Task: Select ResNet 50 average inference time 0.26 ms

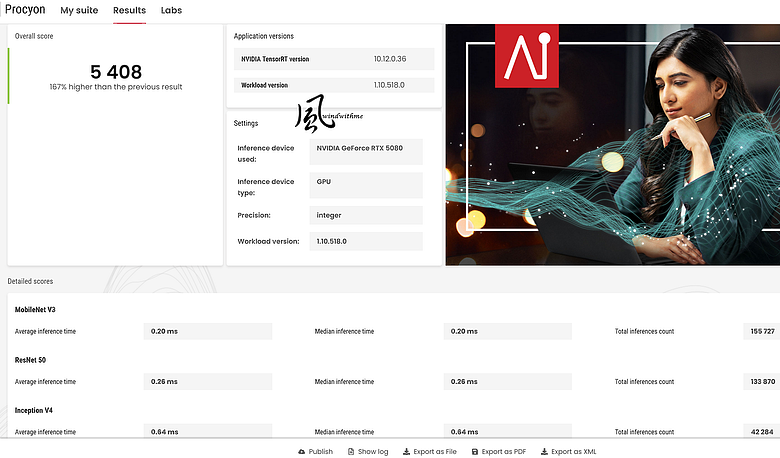Action: pyautogui.click(x=208, y=381)
